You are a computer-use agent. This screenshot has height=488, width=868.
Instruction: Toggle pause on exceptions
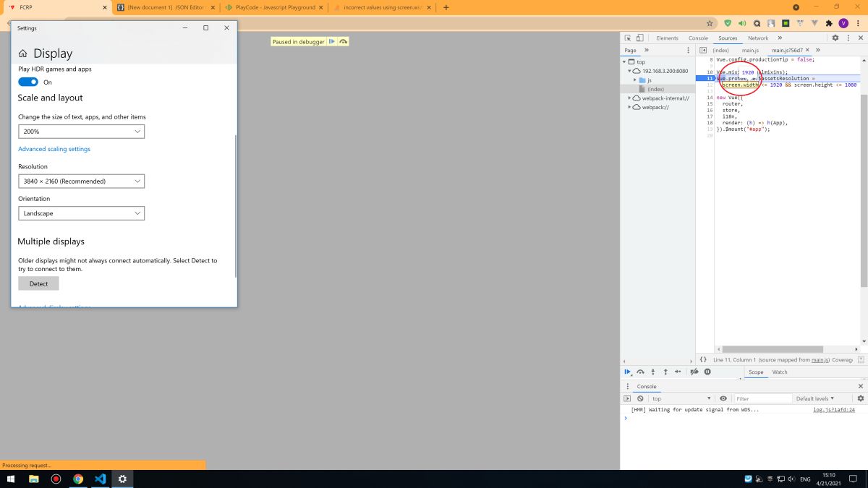[707, 372]
